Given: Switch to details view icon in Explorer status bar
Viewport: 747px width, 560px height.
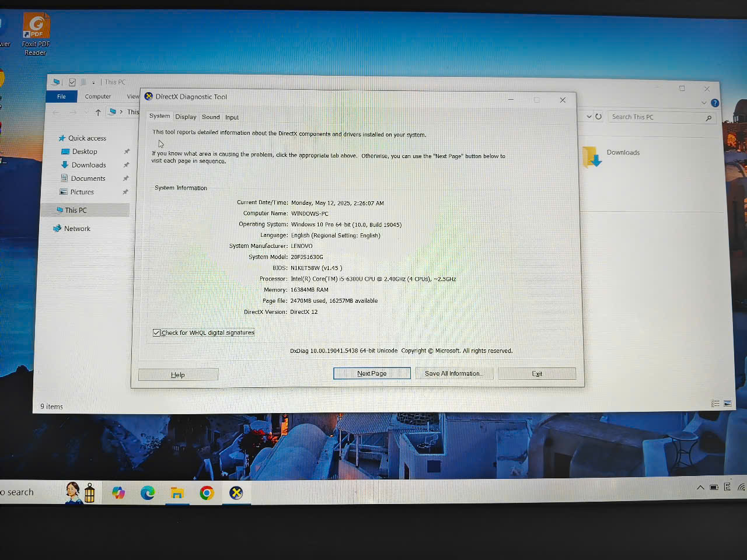Looking at the screenshot, I should point(715,404).
